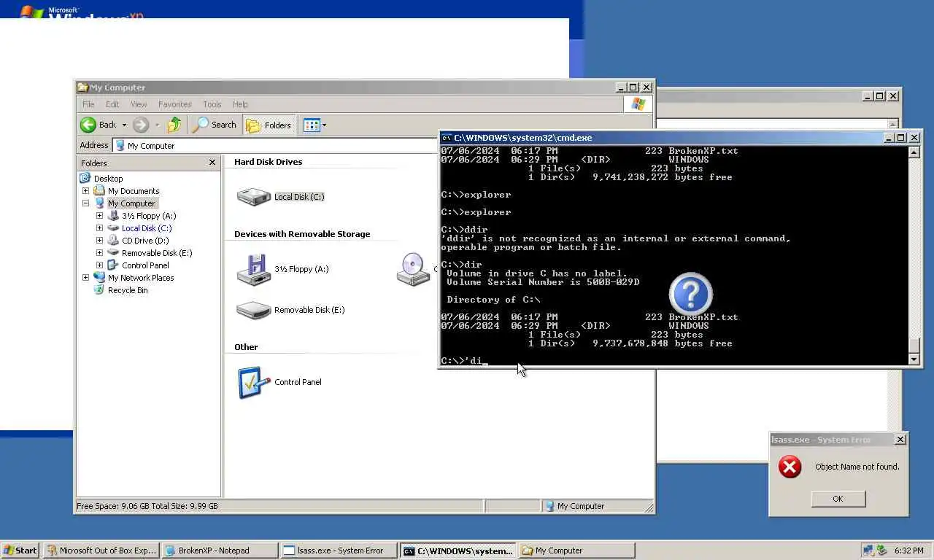Viewport: 934px width, 560px height.
Task: Click the Up folder icon
Action: 174,125
